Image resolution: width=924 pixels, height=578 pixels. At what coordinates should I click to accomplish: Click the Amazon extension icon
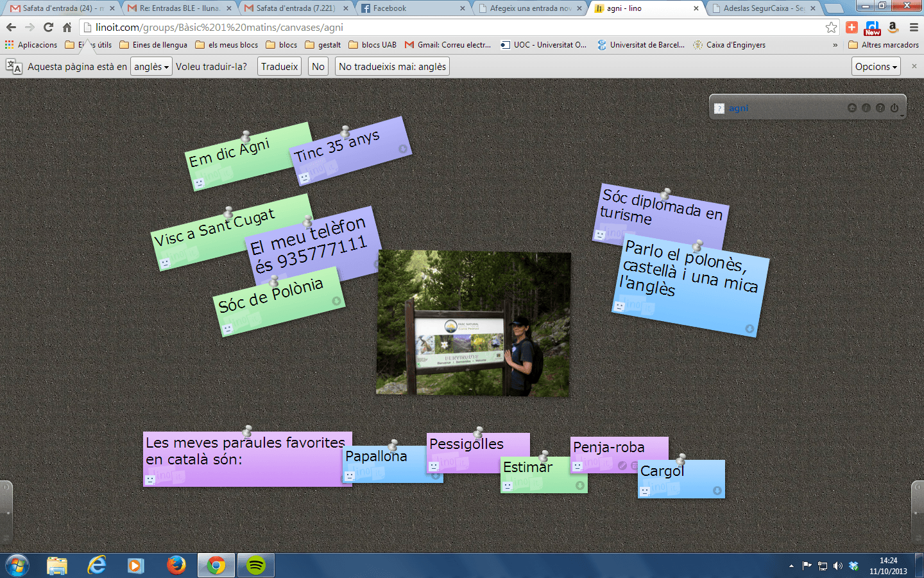pyautogui.click(x=893, y=27)
